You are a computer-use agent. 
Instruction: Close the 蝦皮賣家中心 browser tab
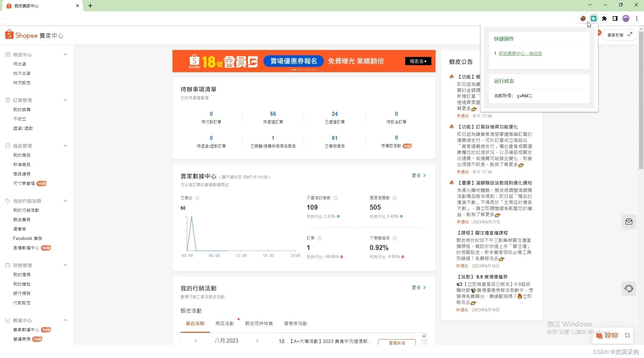click(x=78, y=6)
